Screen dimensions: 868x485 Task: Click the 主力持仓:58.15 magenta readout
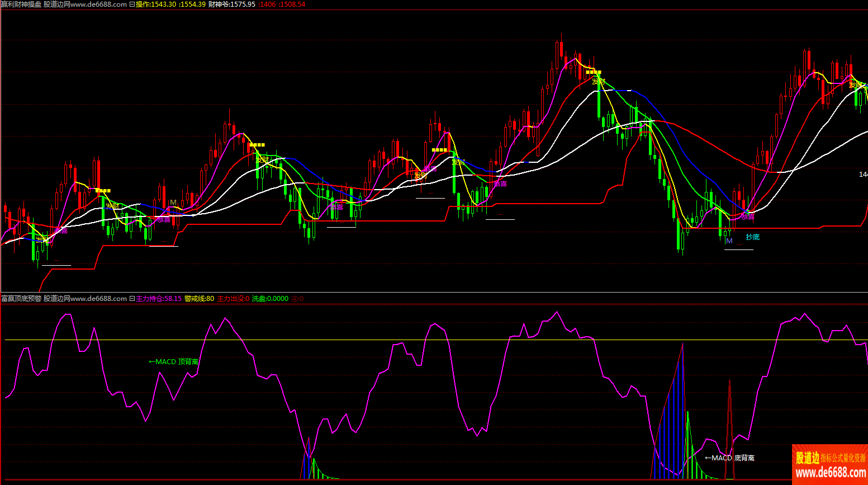tap(159, 299)
